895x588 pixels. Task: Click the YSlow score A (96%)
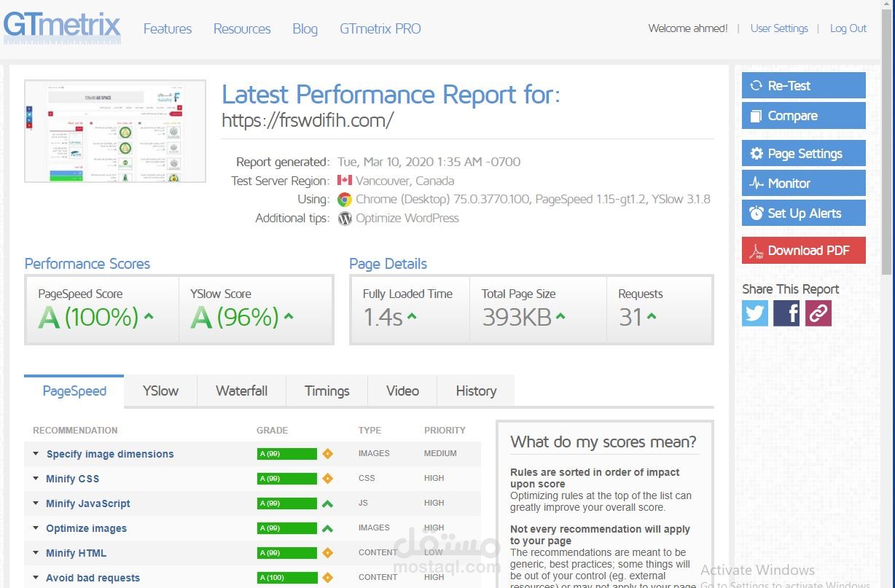point(235,317)
